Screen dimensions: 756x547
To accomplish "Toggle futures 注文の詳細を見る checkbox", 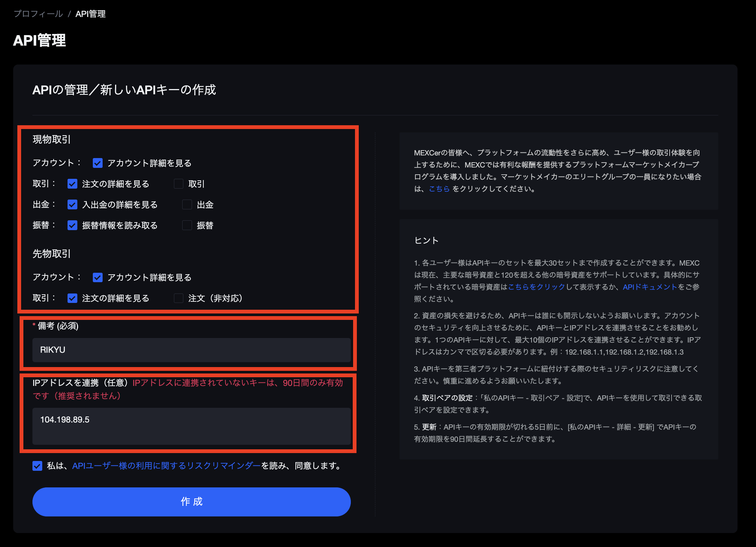I will click(72, 298).
